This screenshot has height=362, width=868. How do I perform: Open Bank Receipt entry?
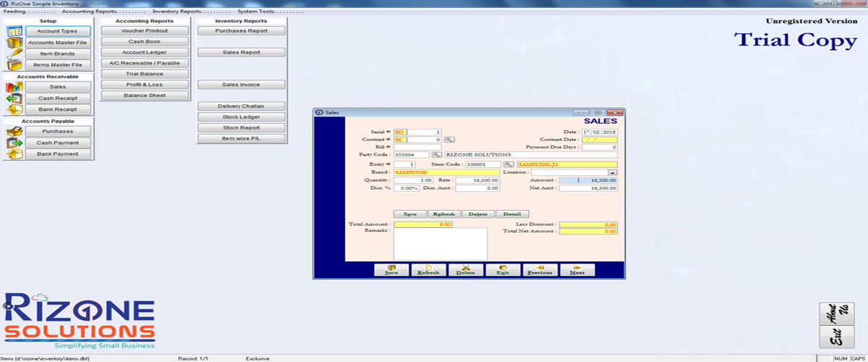pyautogui.click(x=58, y=109)
